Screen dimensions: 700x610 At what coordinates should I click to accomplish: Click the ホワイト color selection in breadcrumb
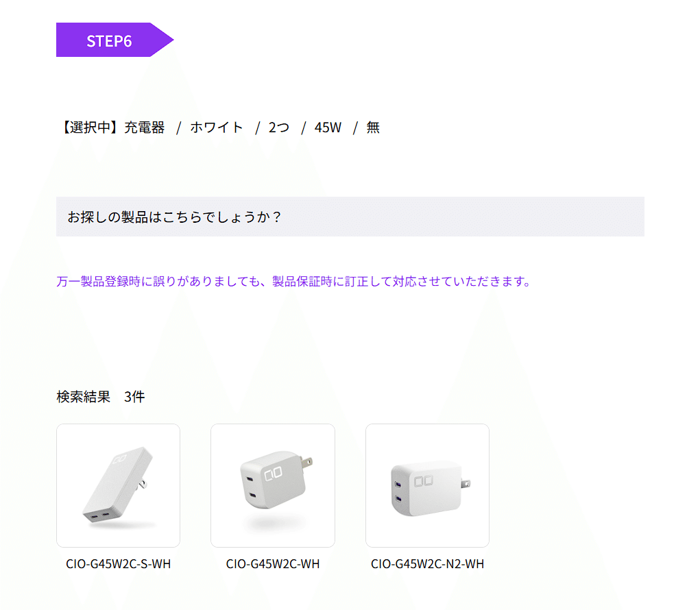tap(217, 127)
